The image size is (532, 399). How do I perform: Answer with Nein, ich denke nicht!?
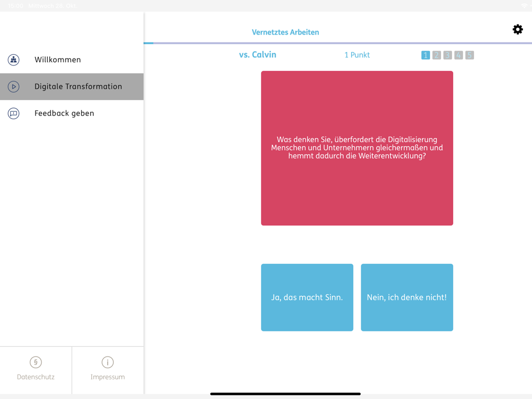point(407,297)
